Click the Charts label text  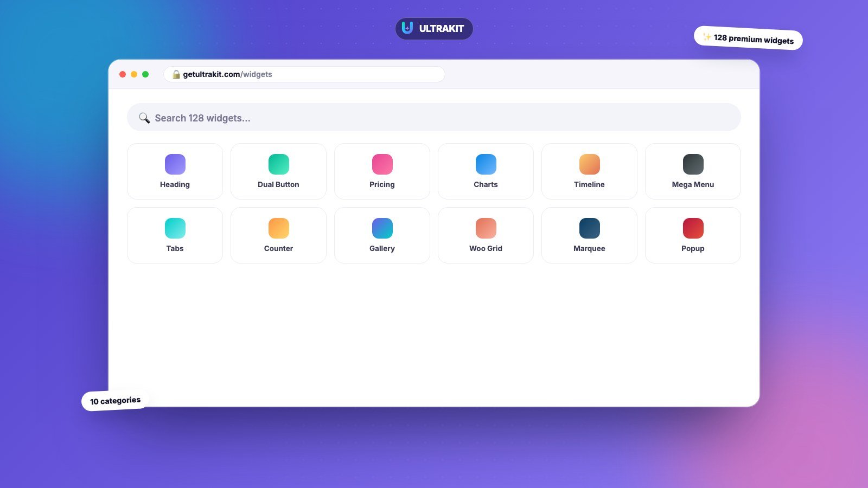pyautogui.click(x=486, y=184)
